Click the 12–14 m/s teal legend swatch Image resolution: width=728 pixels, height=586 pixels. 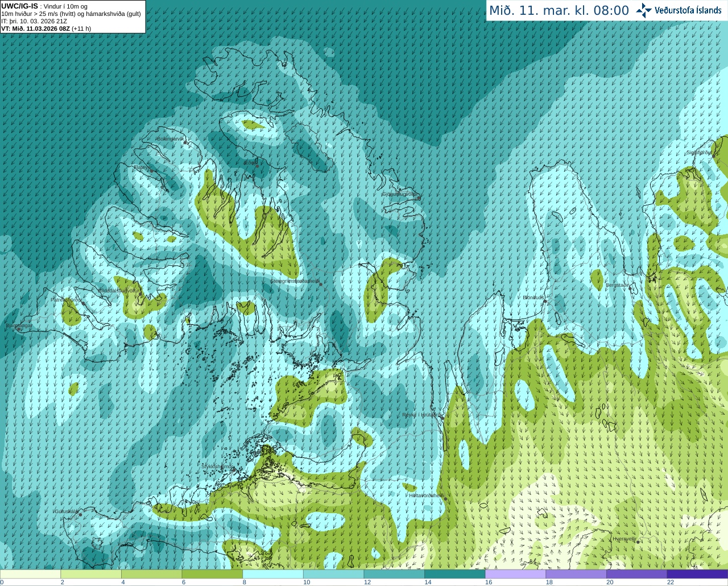click(394, 574)
